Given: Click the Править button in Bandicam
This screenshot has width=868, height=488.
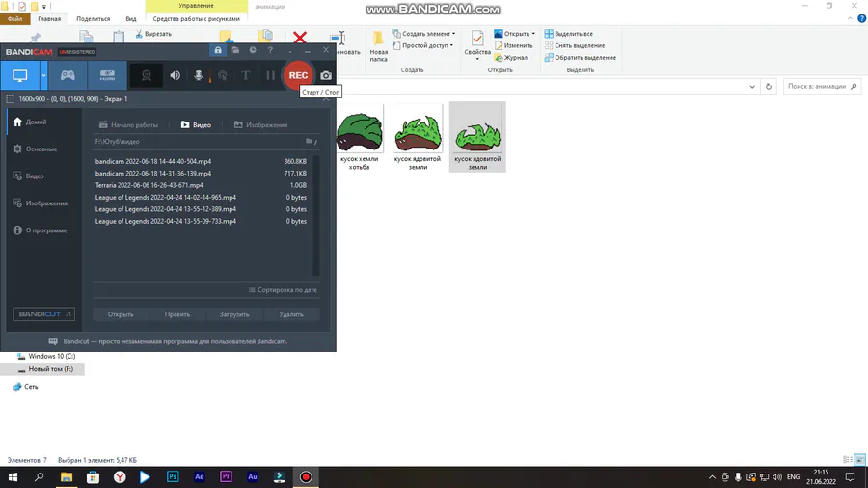Looking at the screenshot, I should coord(177,314).
